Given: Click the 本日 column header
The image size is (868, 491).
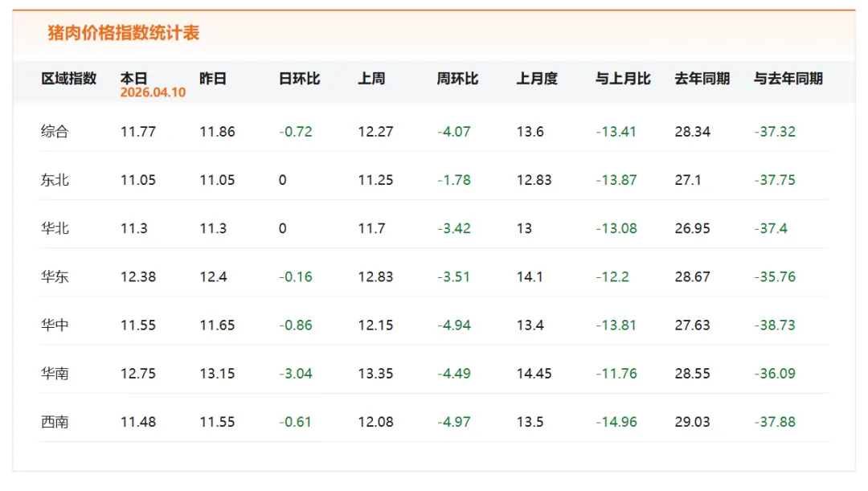Looking at the screenshot, I should point(134,79).
